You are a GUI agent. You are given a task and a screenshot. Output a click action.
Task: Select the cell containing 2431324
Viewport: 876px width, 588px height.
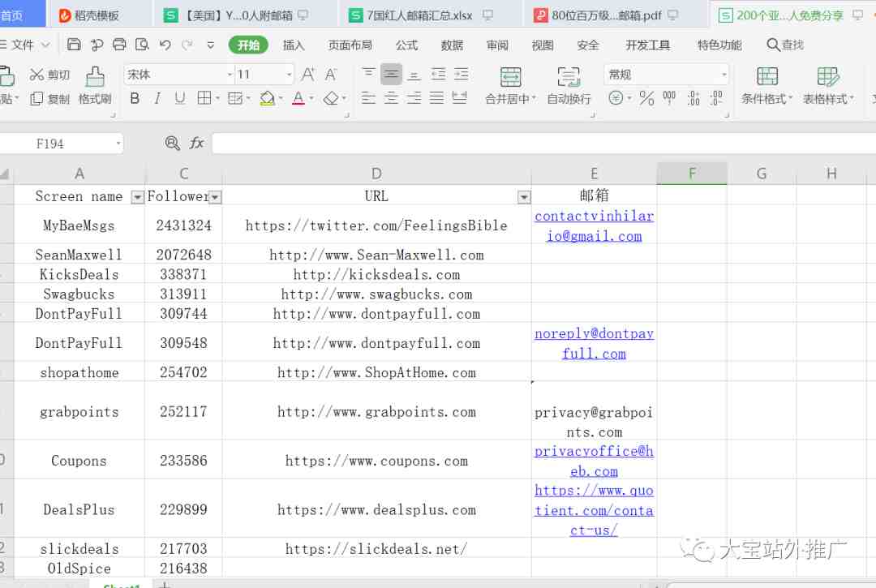(x=184, y=225)
